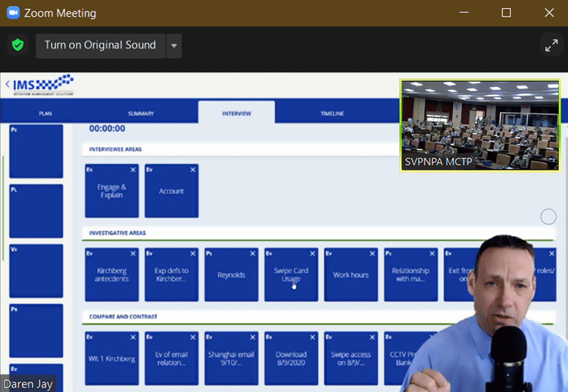
Task: Select the INTERVIEW tab
Action: pyautogui.click(x=236, y=113)
